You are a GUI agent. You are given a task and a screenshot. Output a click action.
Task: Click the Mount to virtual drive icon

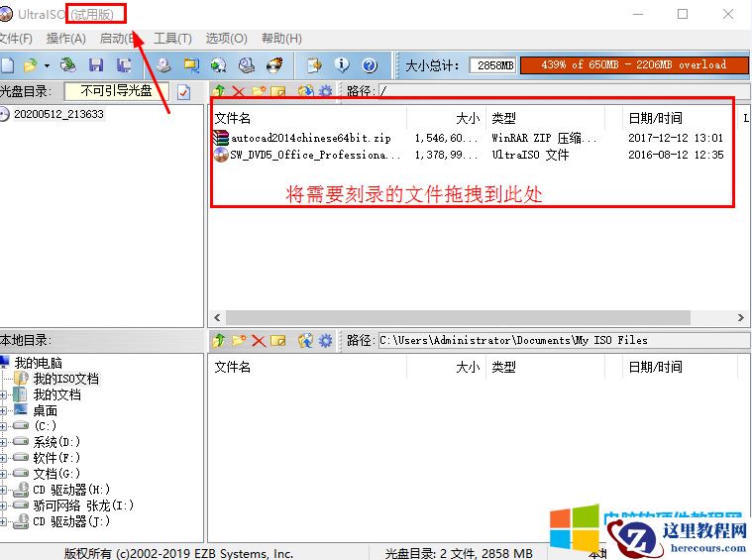click(247, 64)
